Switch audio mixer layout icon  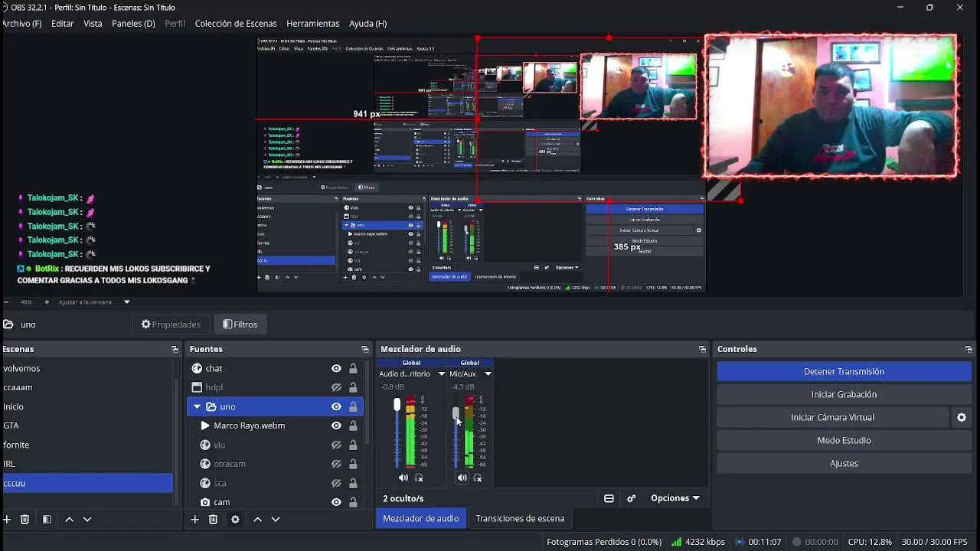(609, 498)
